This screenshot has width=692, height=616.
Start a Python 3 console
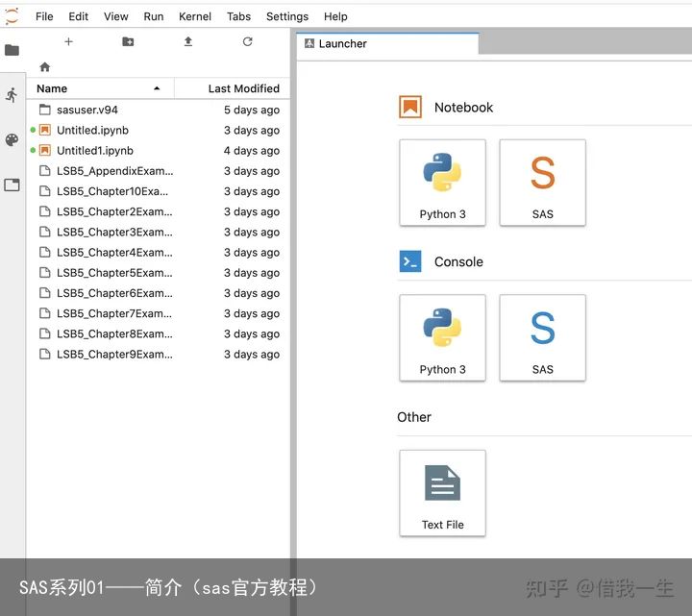point(442,337)
